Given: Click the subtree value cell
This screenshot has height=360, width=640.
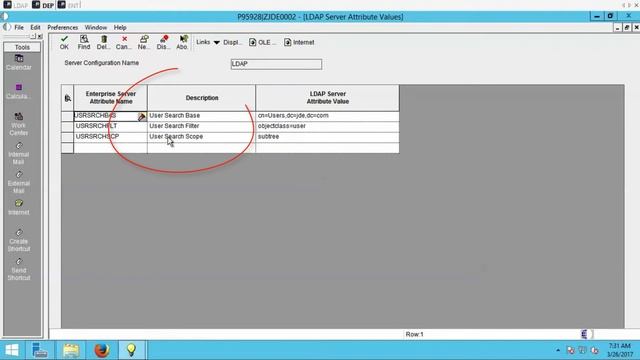Looking at the screenshot, I should click(x=327, y=137).
